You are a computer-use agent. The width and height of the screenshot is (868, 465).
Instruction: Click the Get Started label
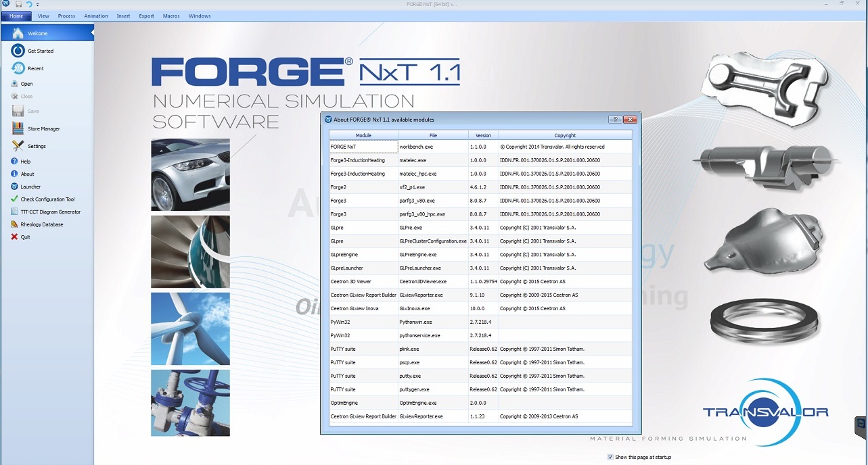point(41,51)
